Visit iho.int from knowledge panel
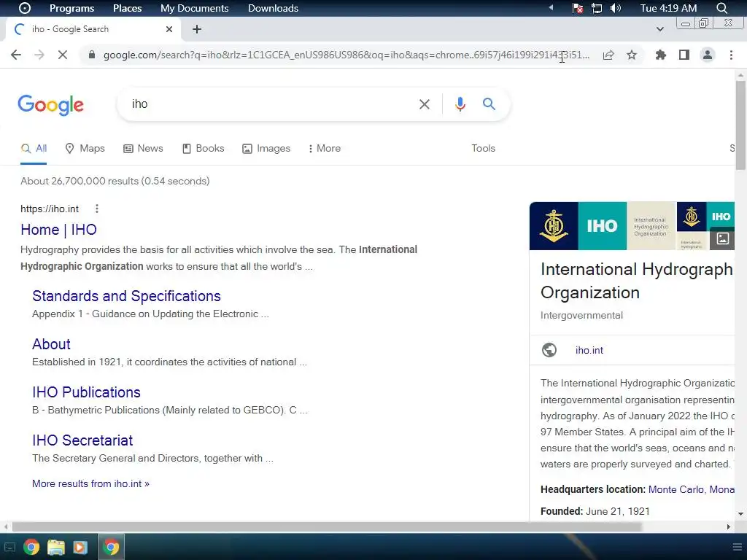Image resolution: width=747 pixels, height=560 pixels. (x=589, y=350)
